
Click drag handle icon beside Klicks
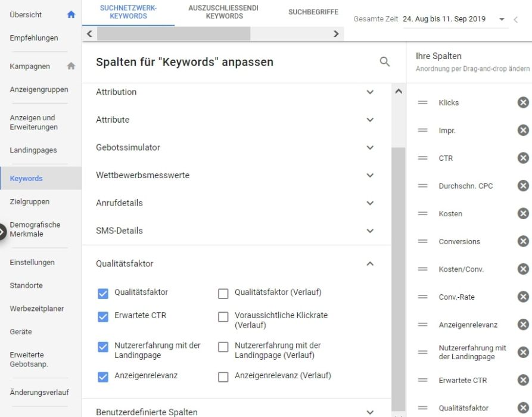422,102
